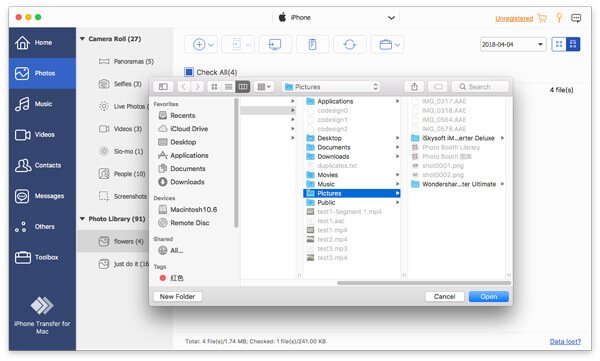Switch to large grid thumbnail view
600x361 pixels.
coord(573,44)
